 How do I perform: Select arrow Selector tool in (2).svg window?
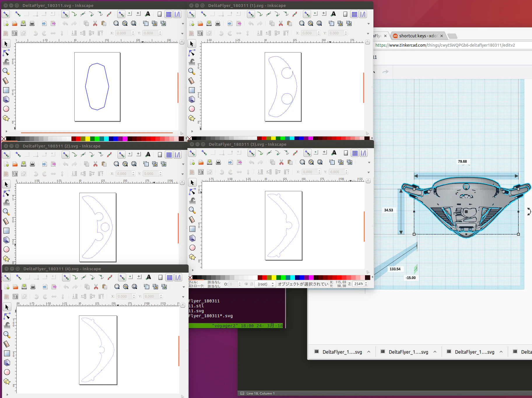click(x=6, y=184)
